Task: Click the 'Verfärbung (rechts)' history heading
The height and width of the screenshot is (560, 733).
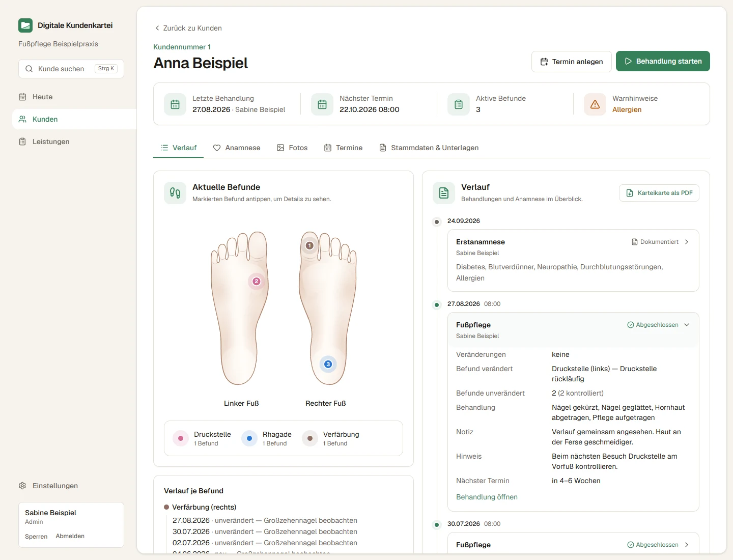Action: click(204, 507)
